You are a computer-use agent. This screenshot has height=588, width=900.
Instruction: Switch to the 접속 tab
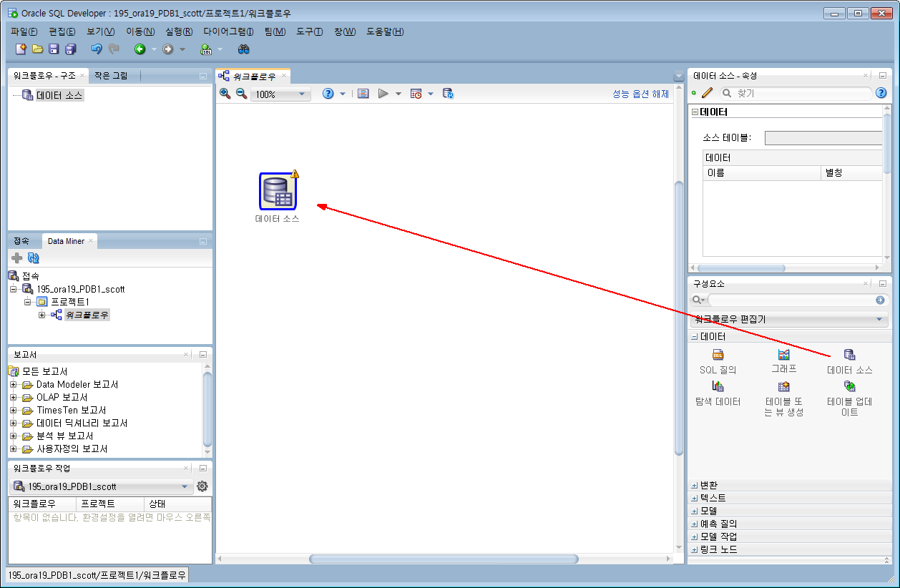point(21,241)
